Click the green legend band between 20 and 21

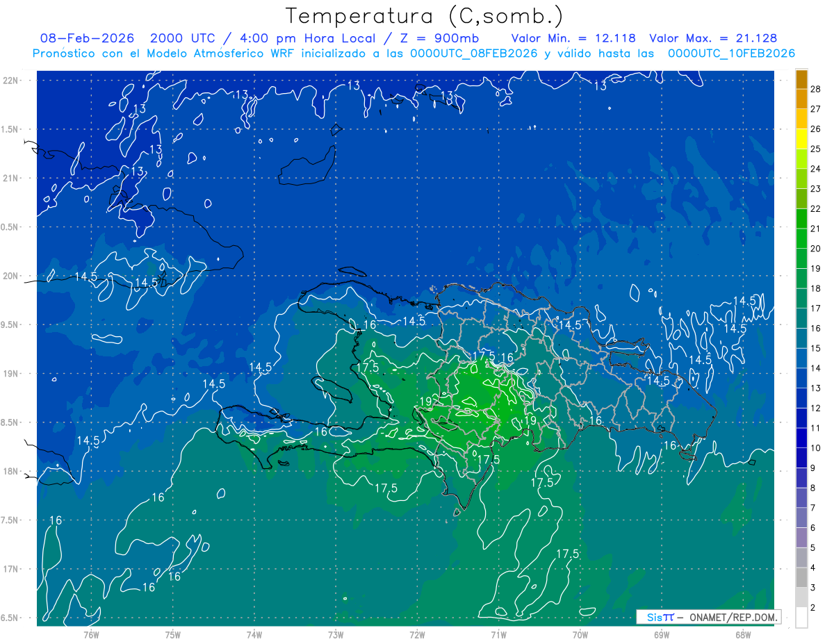(x=801, y=238)
